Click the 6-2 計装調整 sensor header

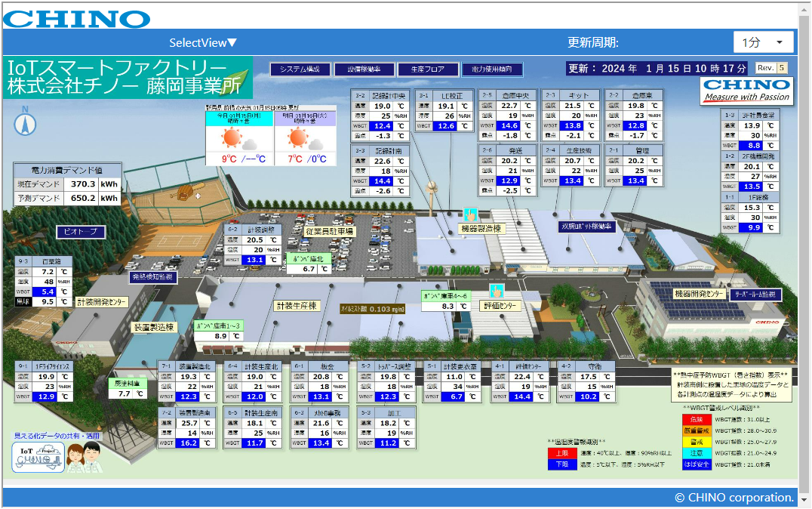(254, 230)
